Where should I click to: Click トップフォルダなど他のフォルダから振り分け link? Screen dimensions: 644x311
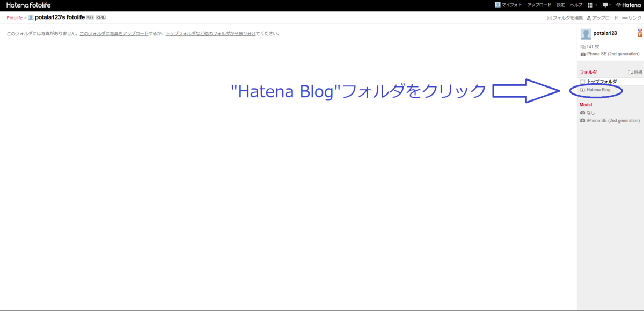click(210, 34)
